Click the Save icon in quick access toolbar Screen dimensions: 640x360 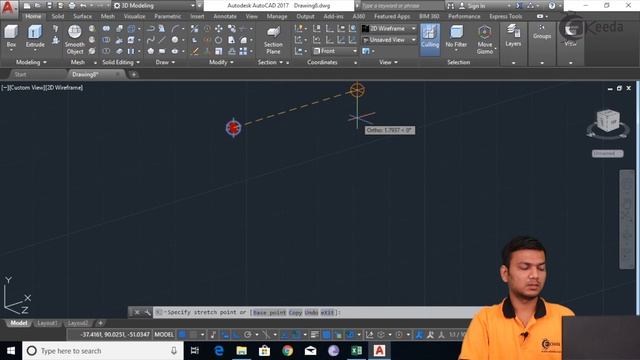(x=49, y=6)
